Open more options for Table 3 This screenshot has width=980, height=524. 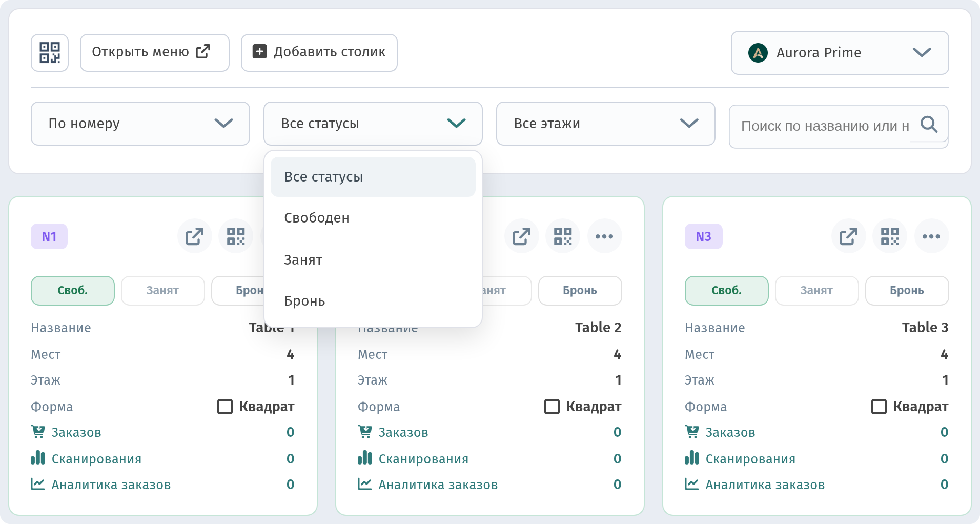[931, 236]
